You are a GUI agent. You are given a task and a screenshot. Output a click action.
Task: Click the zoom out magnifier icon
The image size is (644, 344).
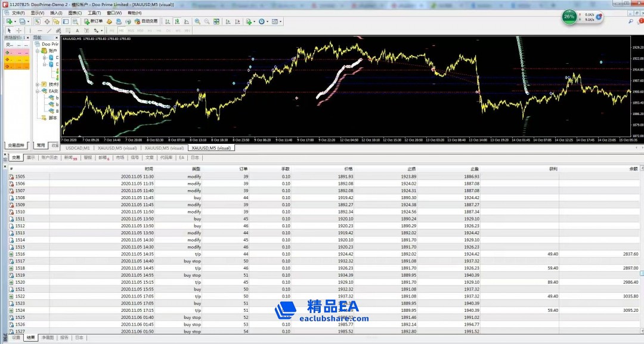207,21
